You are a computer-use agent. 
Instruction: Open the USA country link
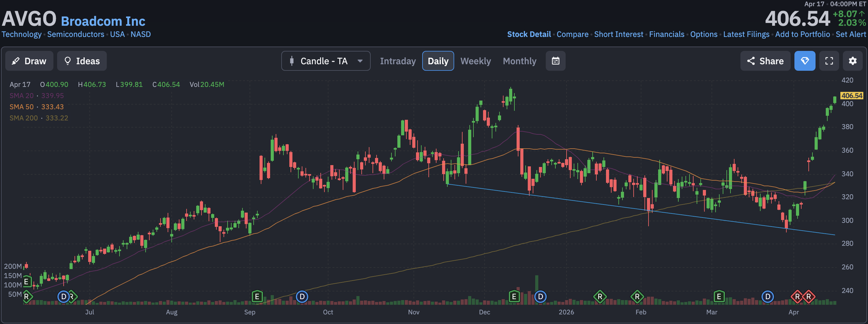pyautogui.click(x=117, y=34)
